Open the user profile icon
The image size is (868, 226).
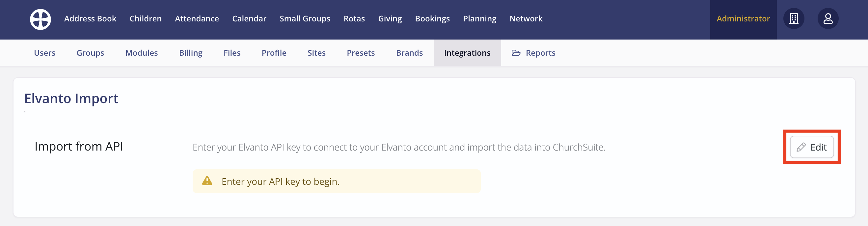[827, 18]
